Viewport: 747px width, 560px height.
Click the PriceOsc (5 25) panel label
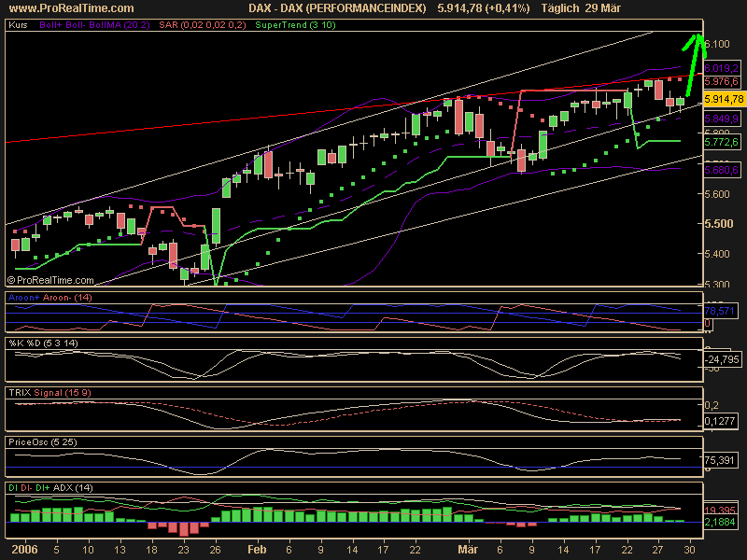43,442
